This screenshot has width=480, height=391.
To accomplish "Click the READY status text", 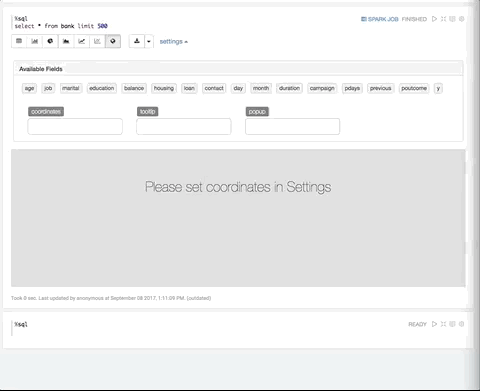I will coord(418,324).
